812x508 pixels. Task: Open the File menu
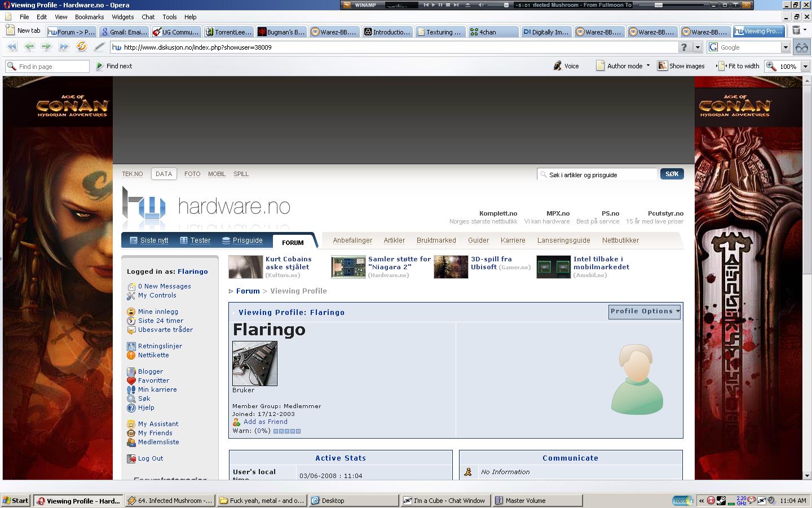click(x=24, y=17)
